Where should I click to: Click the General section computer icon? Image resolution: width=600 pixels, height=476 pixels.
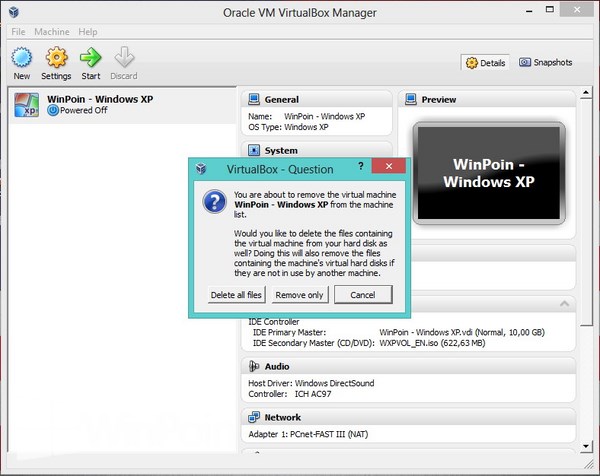(x=254, y=99)
